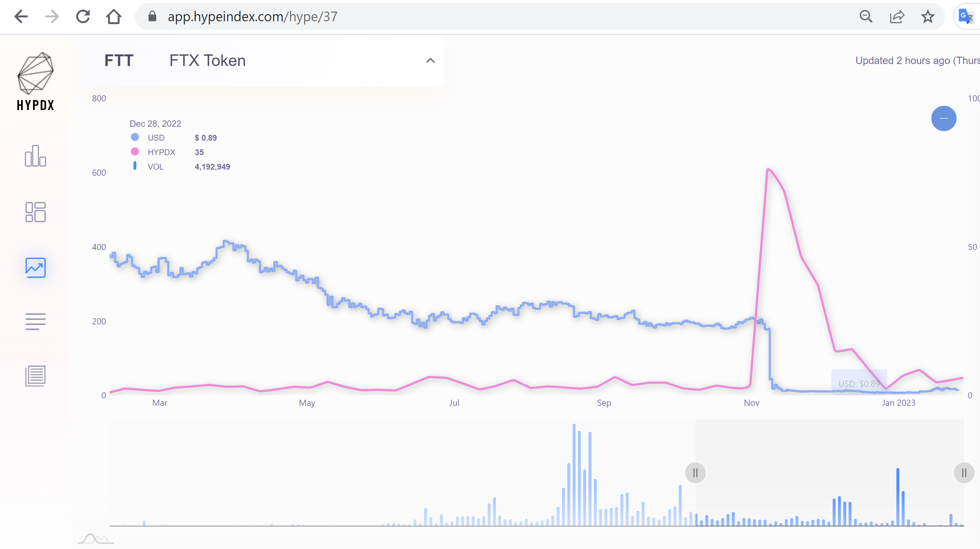The height and width of the screenshot is (549, 980).
Task: Click the May axis label
Action: pos(307,403)
